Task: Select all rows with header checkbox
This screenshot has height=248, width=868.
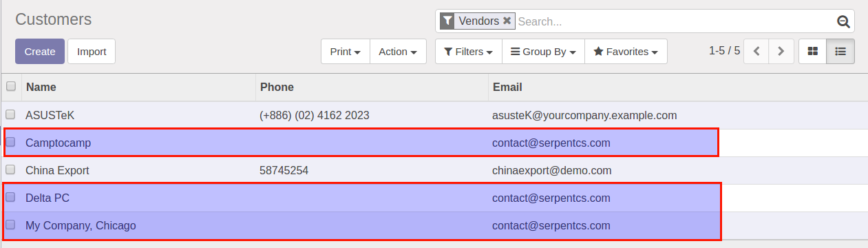Action: tap(11, 87)
